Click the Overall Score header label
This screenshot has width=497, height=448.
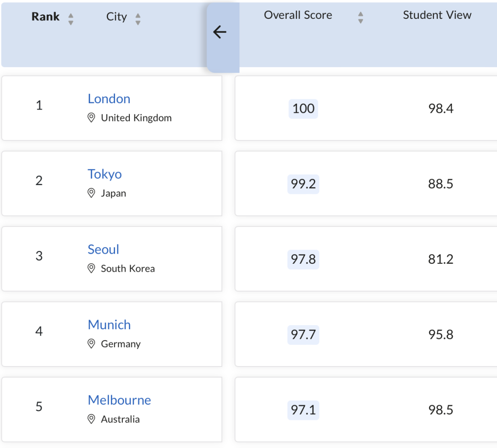tap(298, 15)
